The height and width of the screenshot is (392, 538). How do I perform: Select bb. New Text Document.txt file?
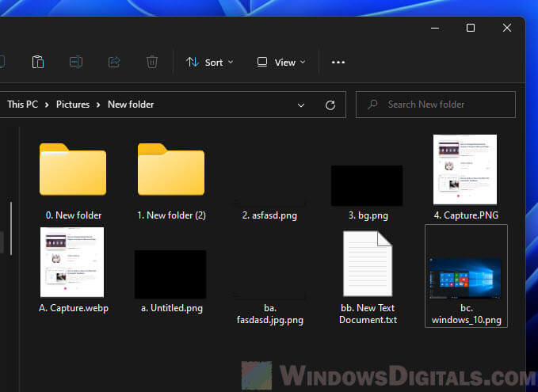(367, 264)
